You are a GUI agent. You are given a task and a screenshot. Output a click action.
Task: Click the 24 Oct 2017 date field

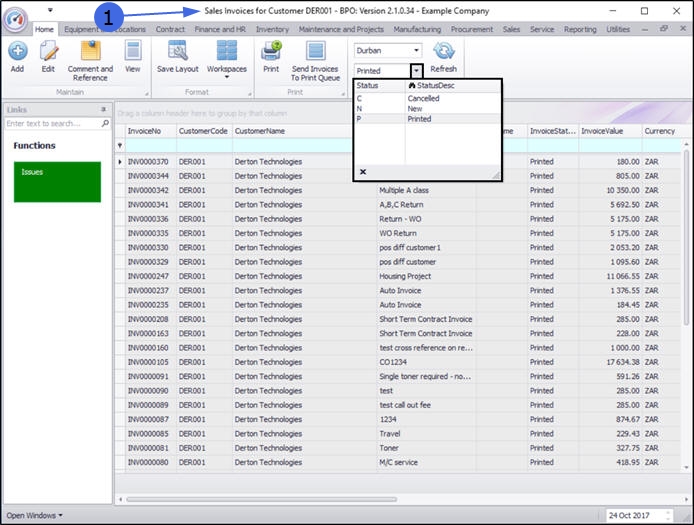pos(634,515)
